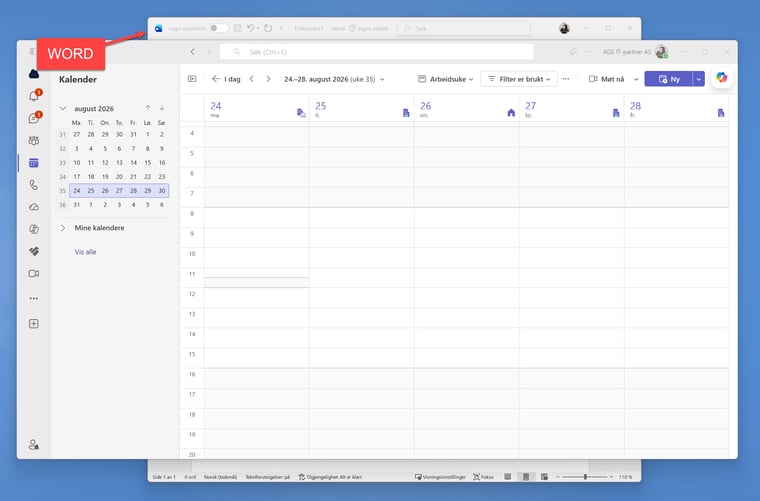Click the Word Fokus status bar icon

483,477
